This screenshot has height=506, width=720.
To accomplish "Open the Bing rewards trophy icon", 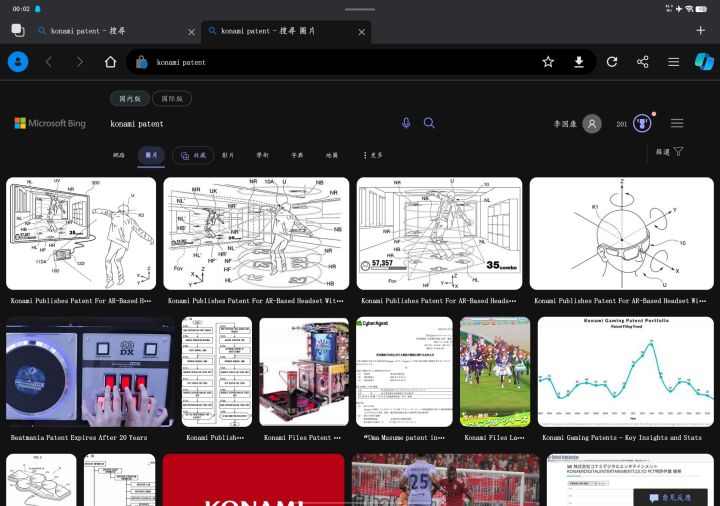I will click(642, 124).
